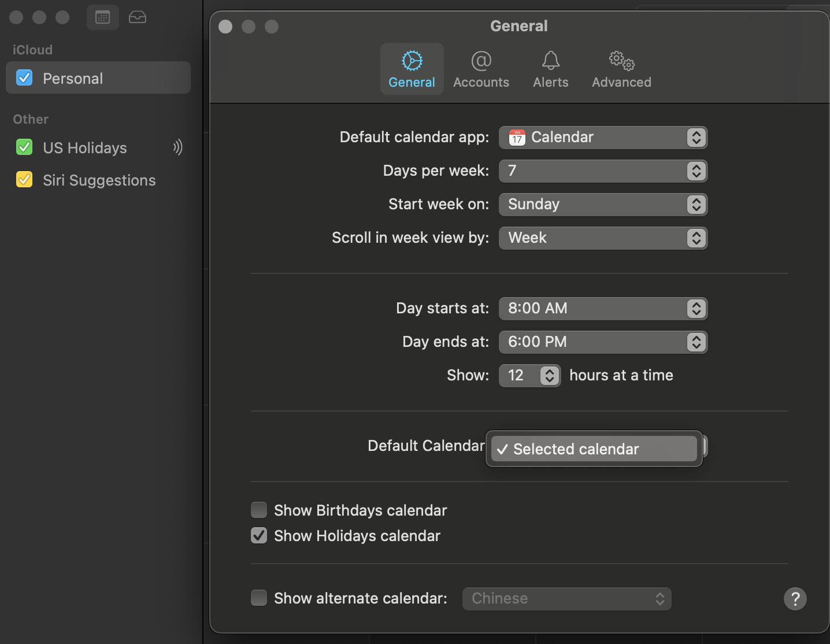Open the Advanced gears icon
The width and height of the screenshot is (830, 644).
(x=621, y=61)
